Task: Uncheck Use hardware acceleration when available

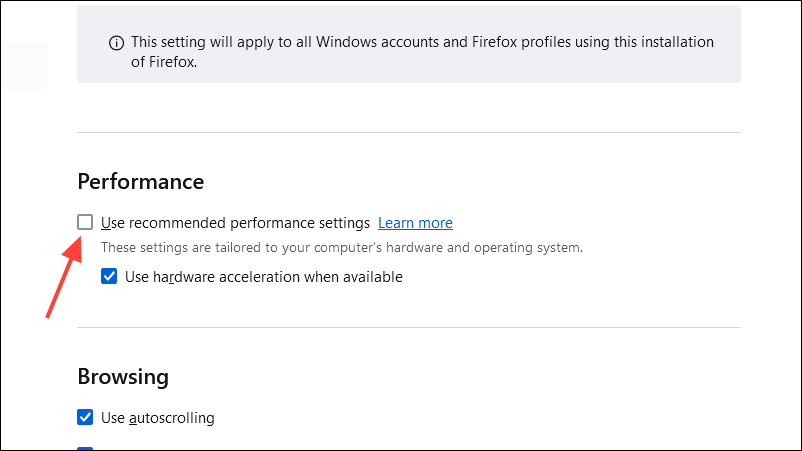Action: tap(110, 277)
